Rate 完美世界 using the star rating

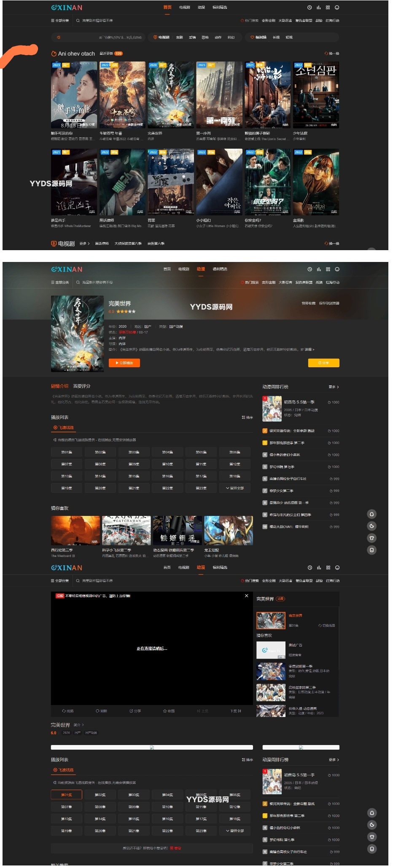[x=126, y=311]
